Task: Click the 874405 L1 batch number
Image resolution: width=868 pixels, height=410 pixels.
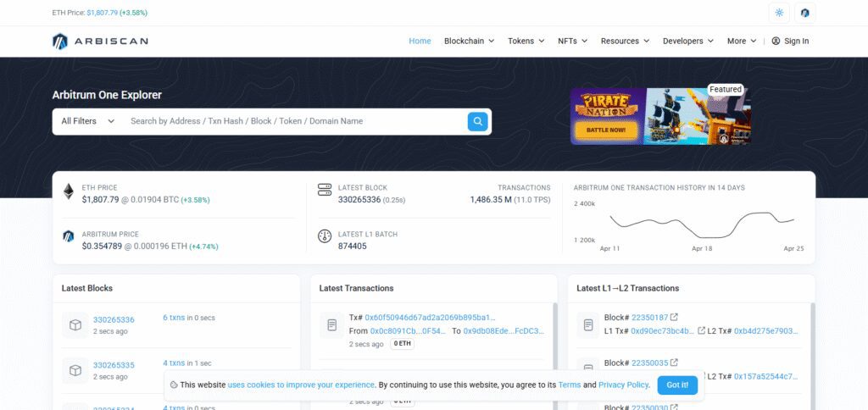Action: pyautogui.click(x=352, y=247)
